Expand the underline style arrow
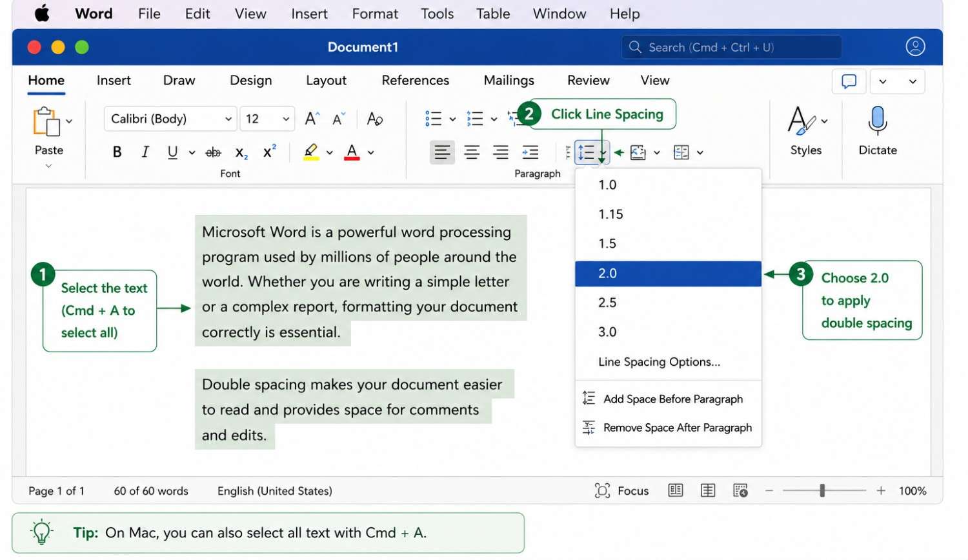Viewport: 968px width, 560px height. click(192, 153)
